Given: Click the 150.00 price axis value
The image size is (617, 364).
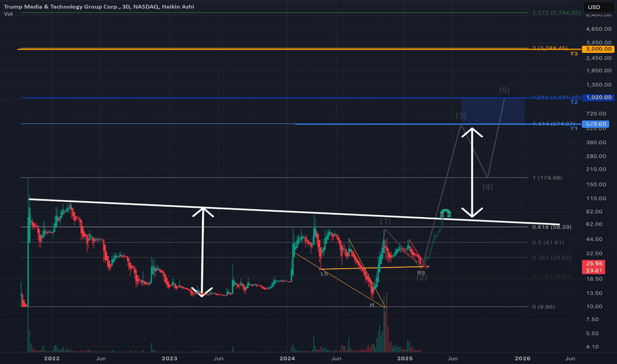Looking at the screenshot, I should (596, 185).
